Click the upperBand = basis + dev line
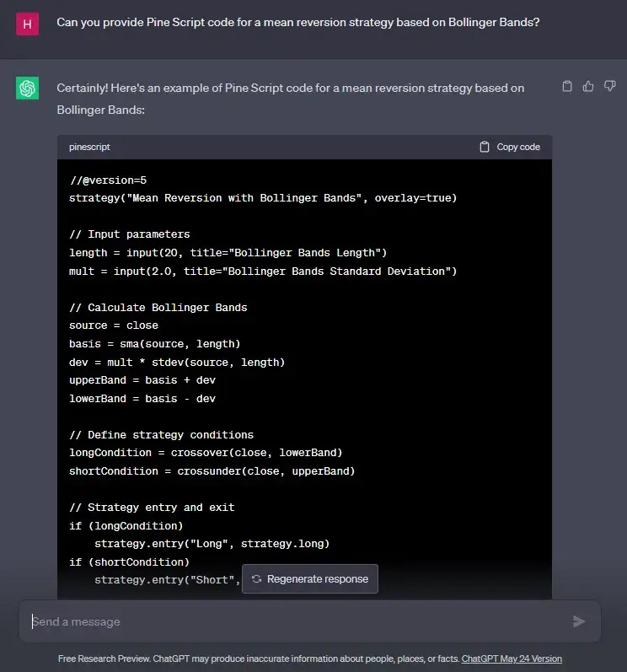627x672 pixels. (142, 380)
